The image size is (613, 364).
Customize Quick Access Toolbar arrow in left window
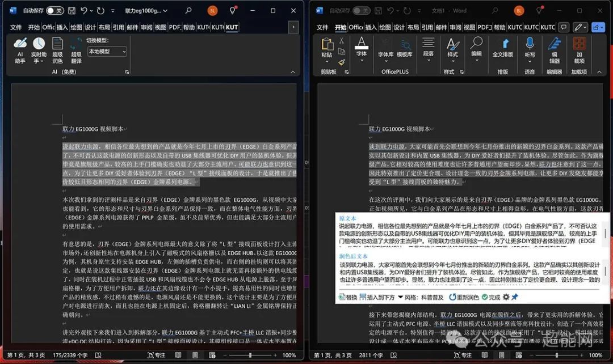tap(112, 11)
